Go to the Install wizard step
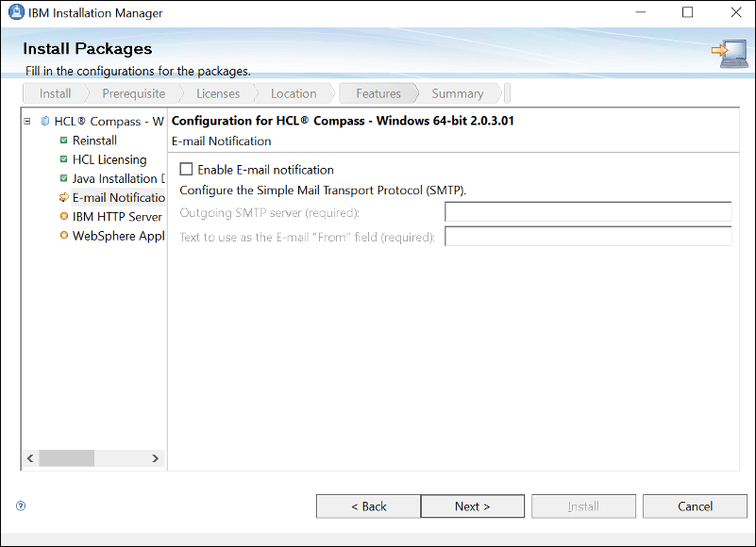 tap(55, 93)
